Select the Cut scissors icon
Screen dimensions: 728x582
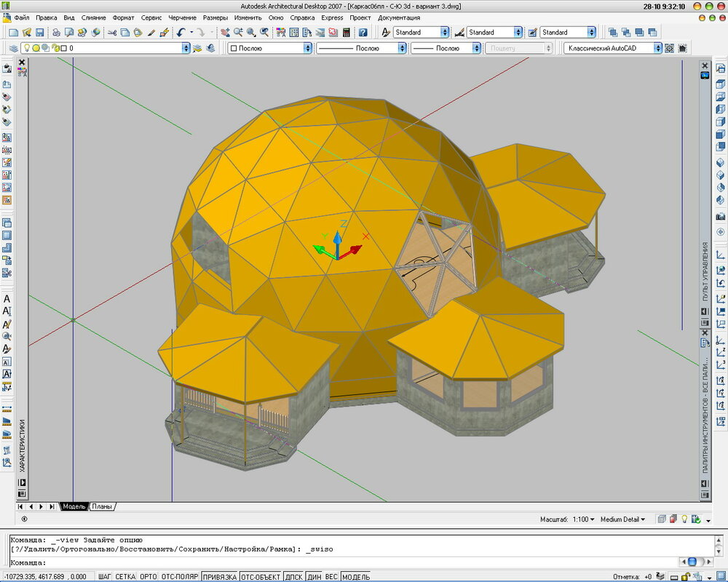click(x=112, y=33)
